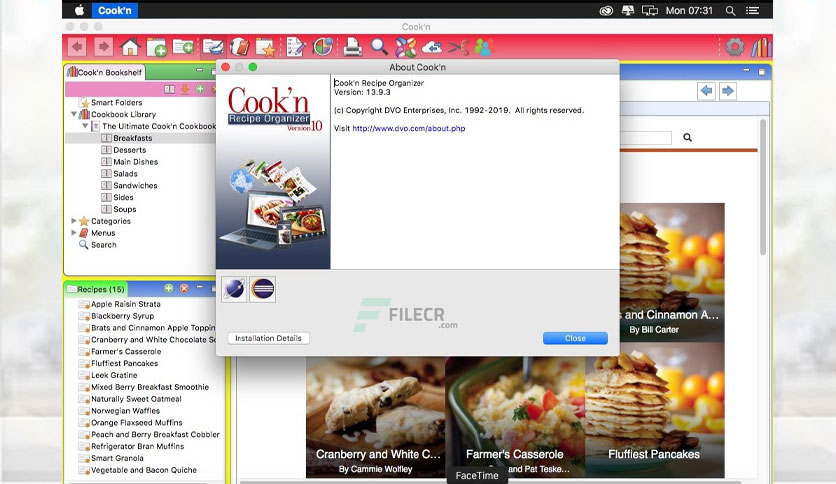Click the orange download arrow in Bookshelf panel
The image size is (836, 484).
pyautogui.click(x=184, y=89)
